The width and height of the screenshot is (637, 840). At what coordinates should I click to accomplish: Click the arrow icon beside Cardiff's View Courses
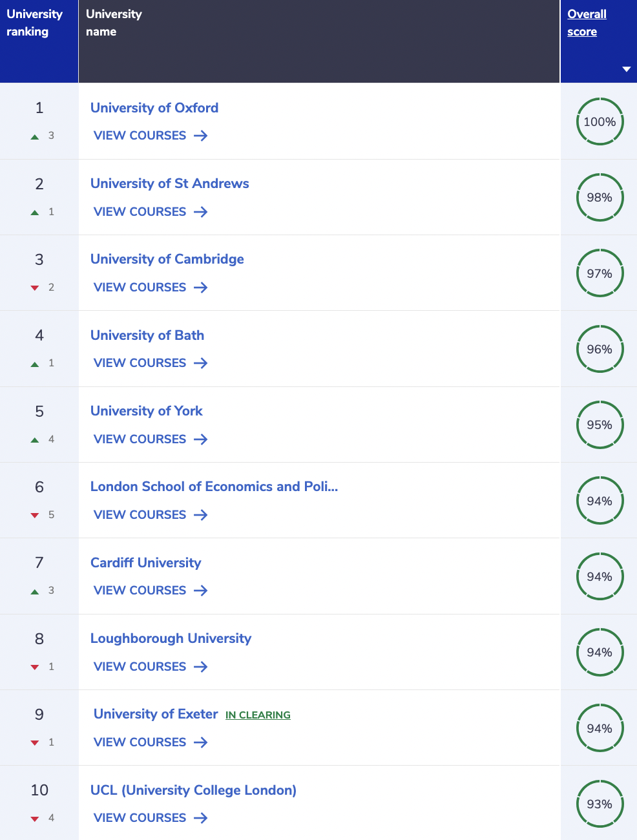click(201, 591)
